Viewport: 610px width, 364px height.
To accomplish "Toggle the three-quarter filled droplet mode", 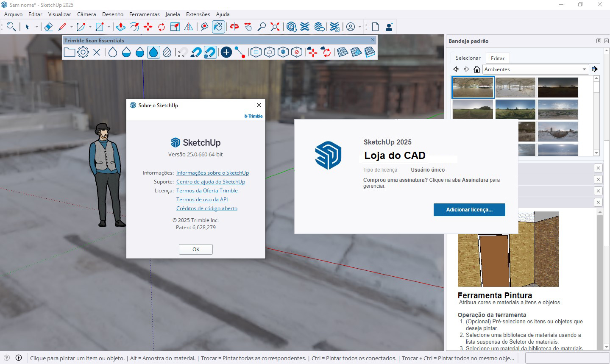I will pyautogui.click(x=140, y=52).
